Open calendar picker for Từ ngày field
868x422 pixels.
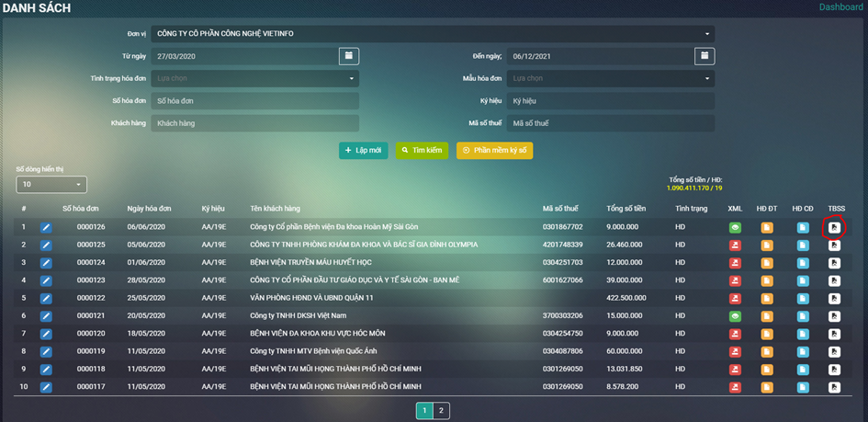tap(349, 56)
